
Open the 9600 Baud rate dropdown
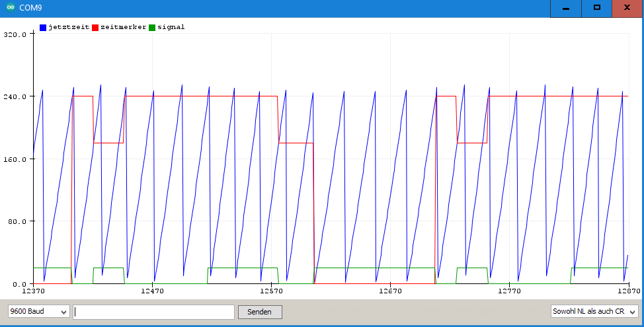(x=38, y=311)
